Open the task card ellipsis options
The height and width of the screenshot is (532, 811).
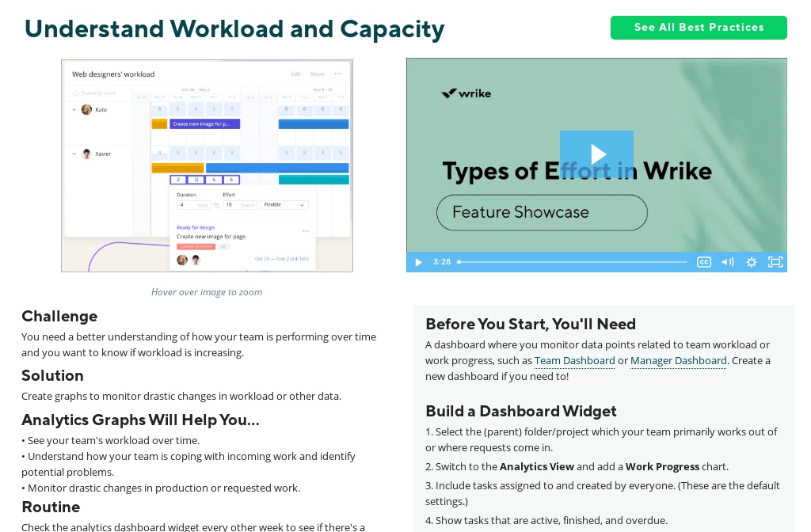coord(306,231)
